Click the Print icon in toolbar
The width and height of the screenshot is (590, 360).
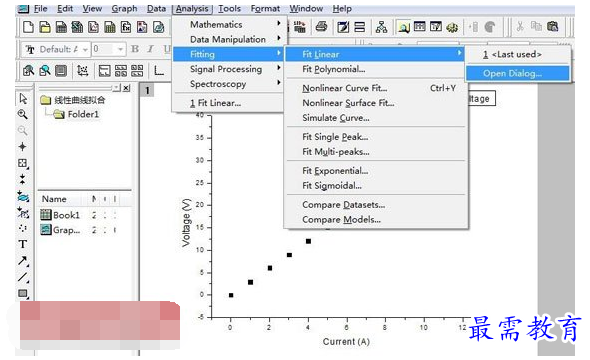click(x=321, y=27)
